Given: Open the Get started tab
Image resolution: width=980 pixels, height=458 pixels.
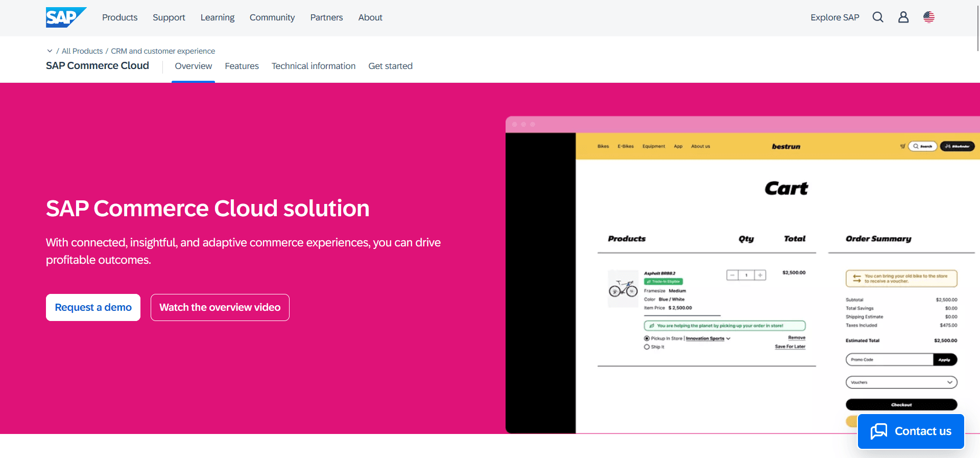Looking at the screenshot, I should (x=390, y=66).
